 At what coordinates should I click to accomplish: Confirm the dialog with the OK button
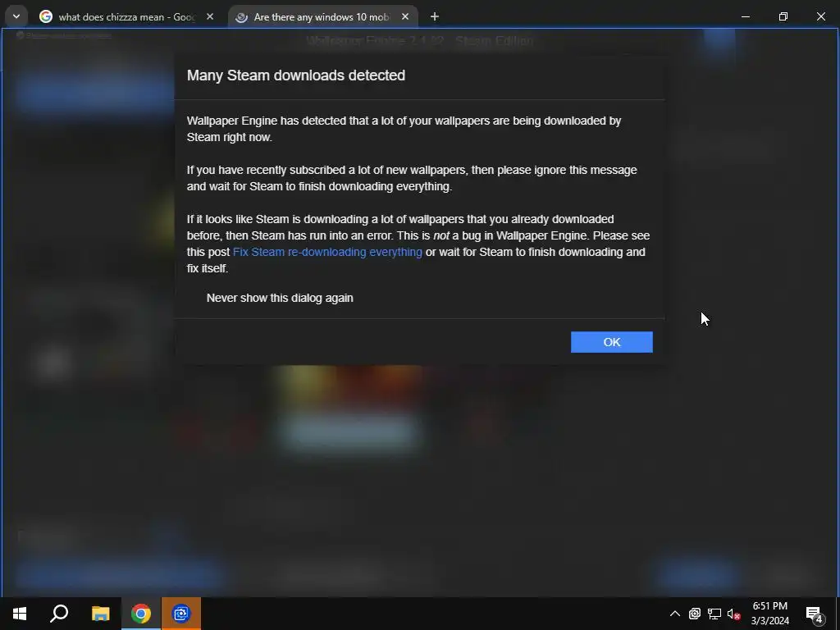pos(611,342)
